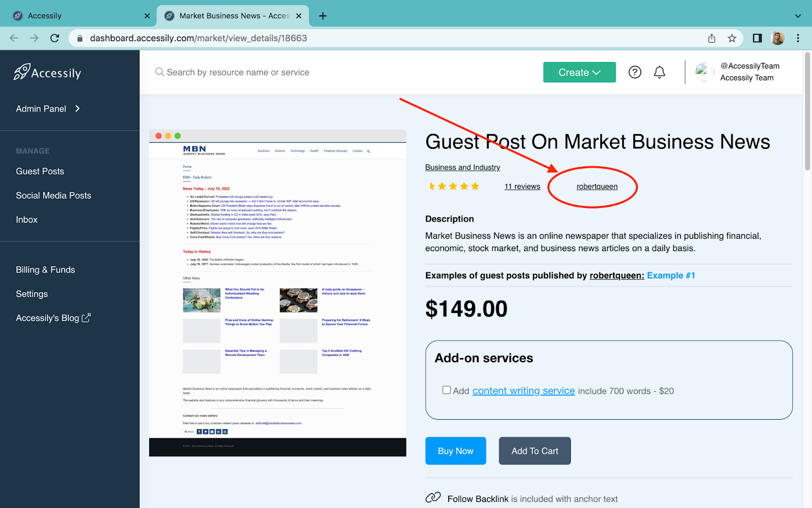Viewport: 812px width, 508px height.
Task: Close the Market Business News tab
Action: (x=299, y=16)
